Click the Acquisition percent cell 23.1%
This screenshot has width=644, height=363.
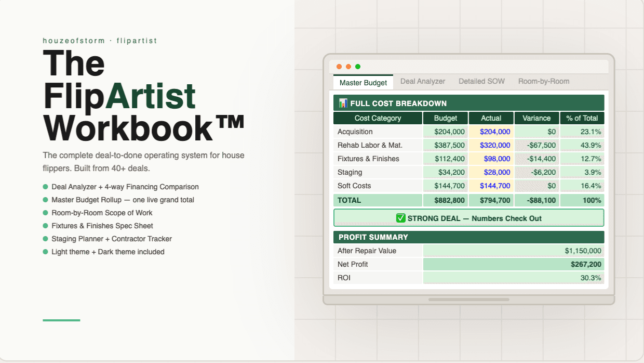click(x=582, y=132)
